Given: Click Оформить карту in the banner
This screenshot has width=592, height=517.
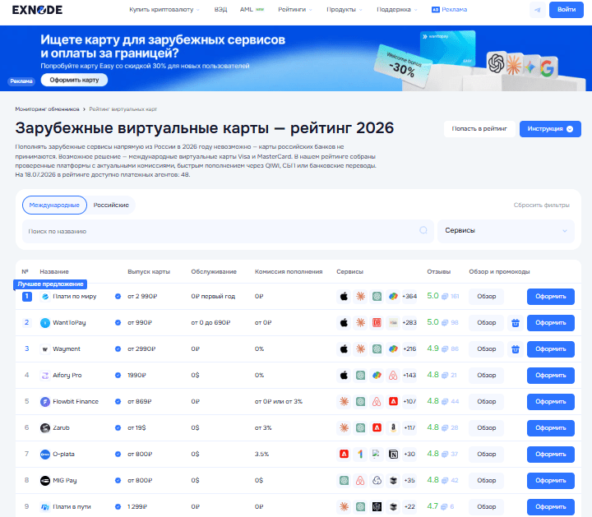Looking at the screenshot, I should (x=74, y=80).
